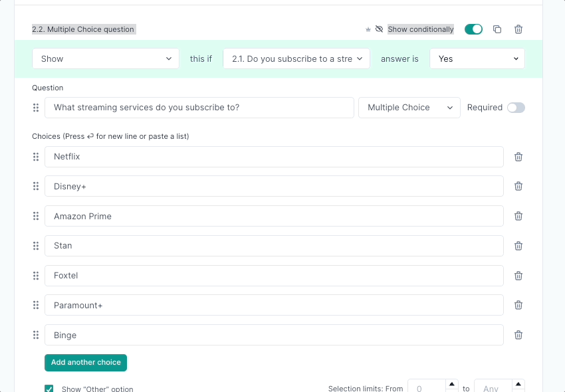Screen dimensions: 565x392
Task: Edit the question text field
Action: coord(199,108)
